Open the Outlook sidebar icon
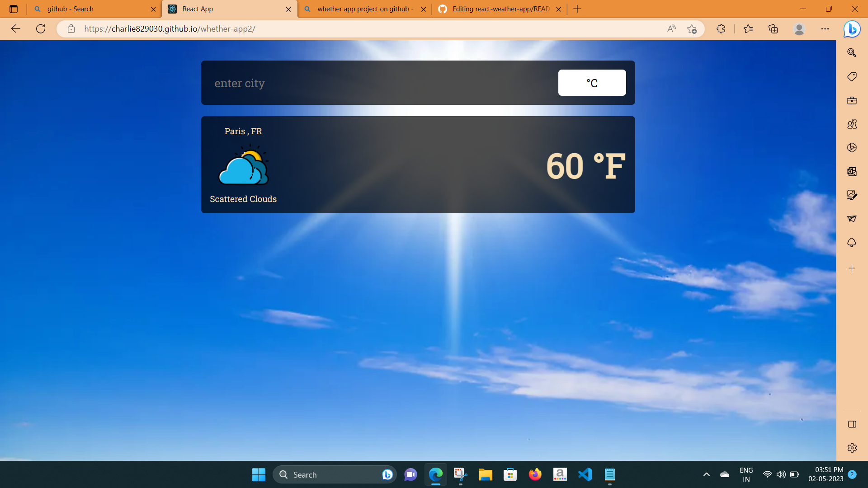 point(852,171)
